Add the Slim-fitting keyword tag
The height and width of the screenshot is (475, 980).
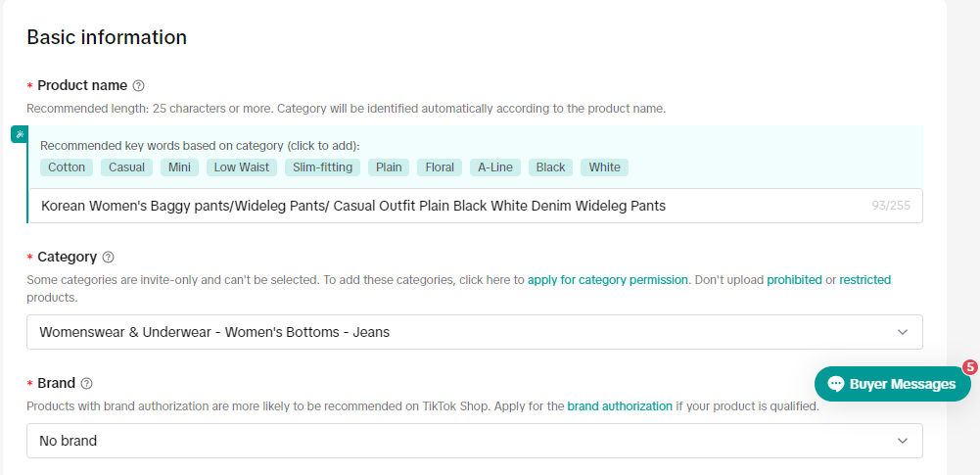323,167
